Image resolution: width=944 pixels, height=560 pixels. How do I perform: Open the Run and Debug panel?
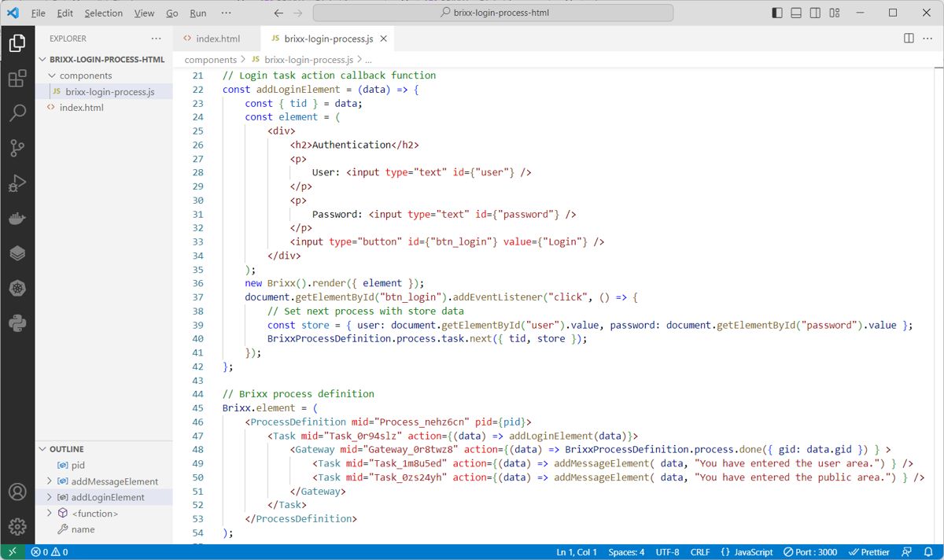click(17, 182)
